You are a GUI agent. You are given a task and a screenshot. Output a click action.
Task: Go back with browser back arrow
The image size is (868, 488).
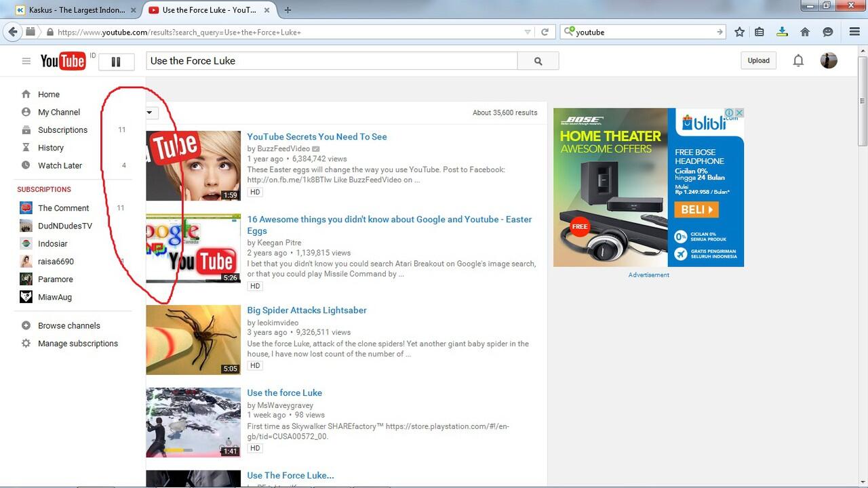(x=12, y=32)
